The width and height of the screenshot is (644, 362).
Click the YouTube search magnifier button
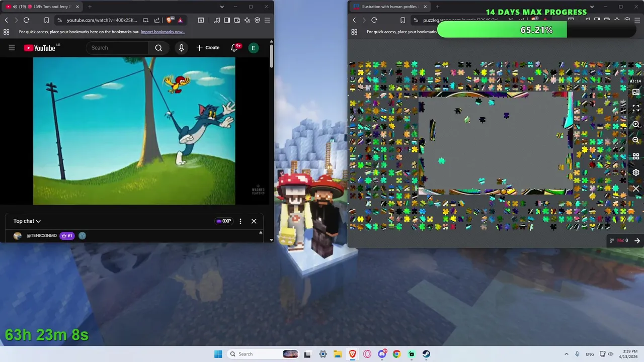(158, 48)
